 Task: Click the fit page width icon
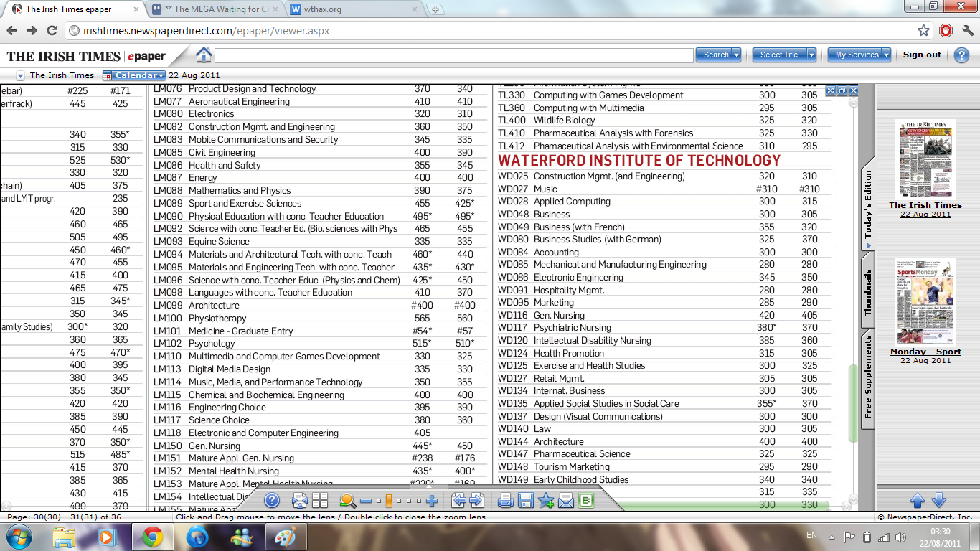pyautogui.click(x=300, y=501)
